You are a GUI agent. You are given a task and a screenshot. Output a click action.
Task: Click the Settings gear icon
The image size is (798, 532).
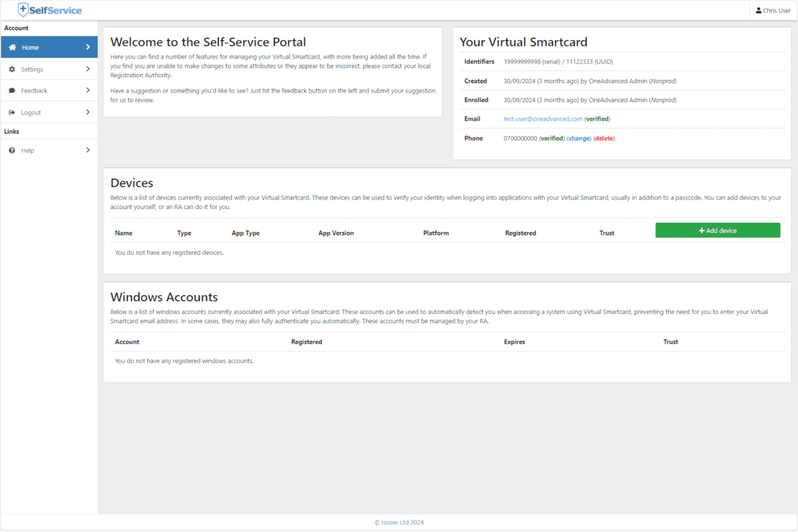click(12, 69)
